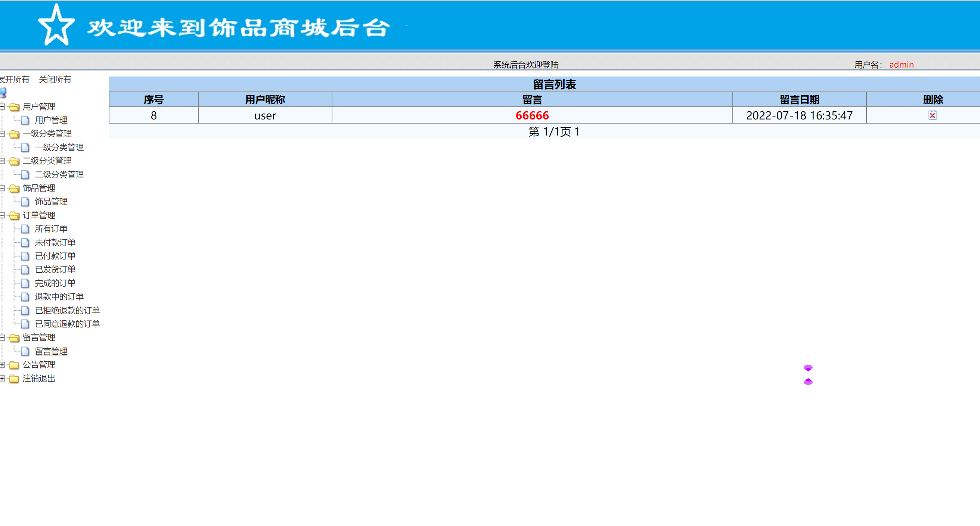
Task: Open the admin username link
Action: click(x=901, y=64)
